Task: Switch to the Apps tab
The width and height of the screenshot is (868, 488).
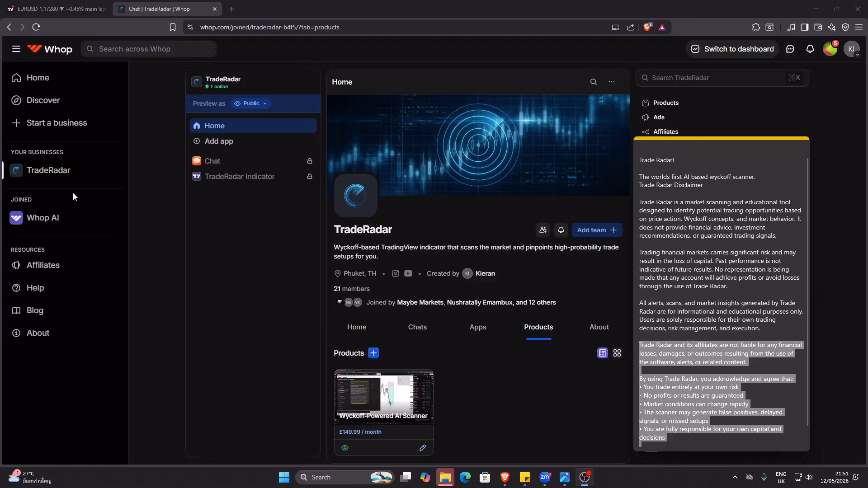Action: [478, 327]
